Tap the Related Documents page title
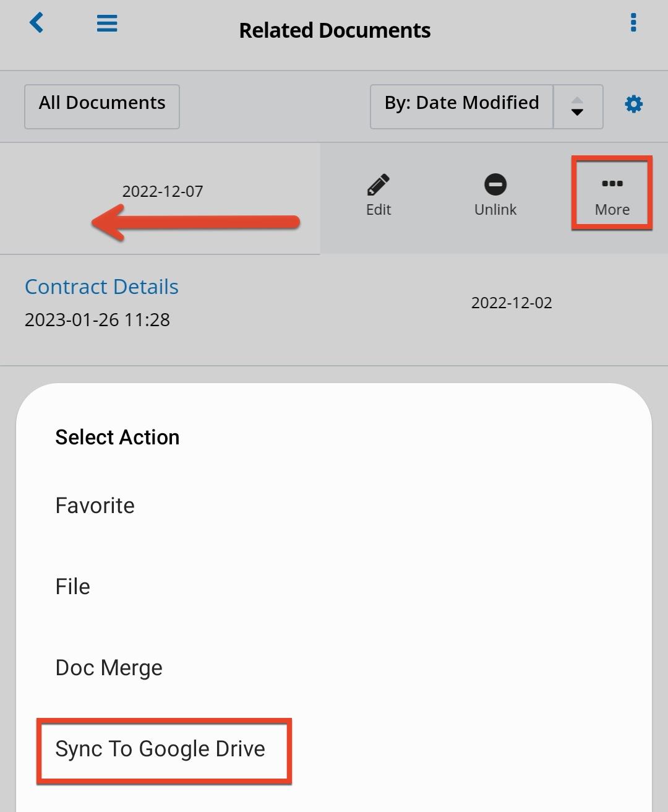The width and height of the screenshot is (668, 812). (335, 30)
